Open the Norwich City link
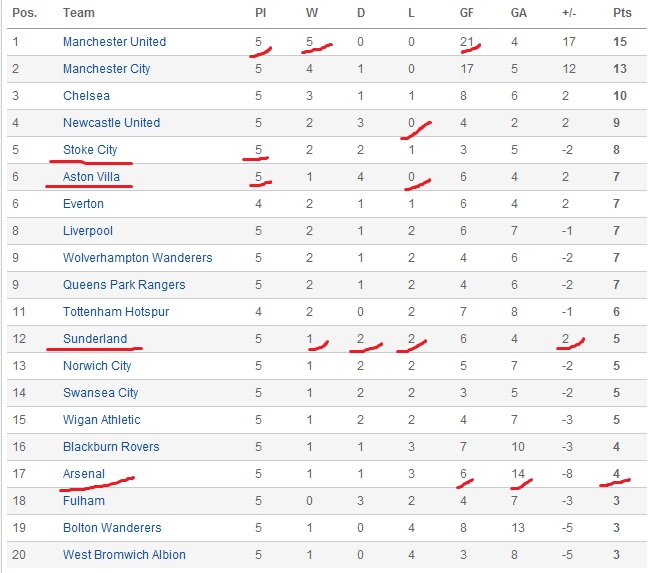Image resolution: width=651 pixels, height=573 pixels. point(97,366)
